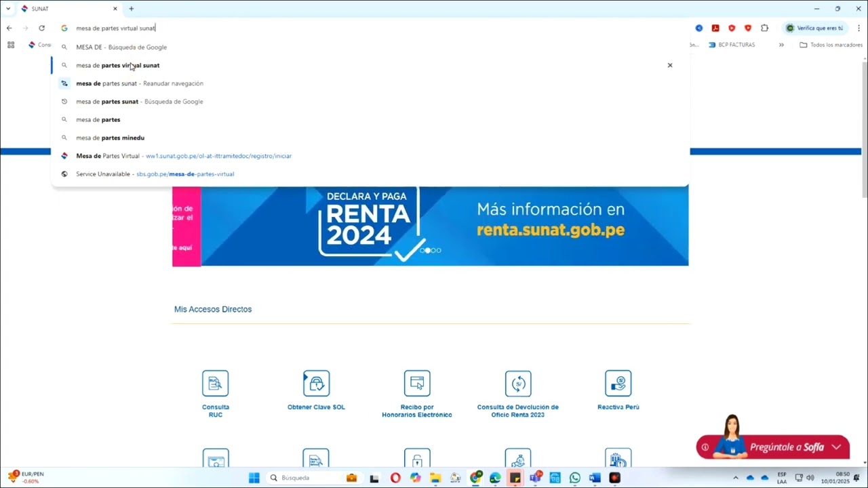Image resolution: width=868 pixels, height=488 pixels.
Task: Open Copilot from taskbar
Action: pyautogui.click(x=415, y=478)
